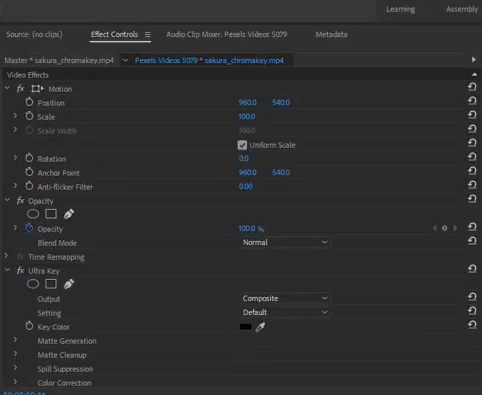Image resolution: width=482 pixels, height=395 pixels.
Task: Create ellipse mask under Opacity
Action: click(x=33, y=214)
